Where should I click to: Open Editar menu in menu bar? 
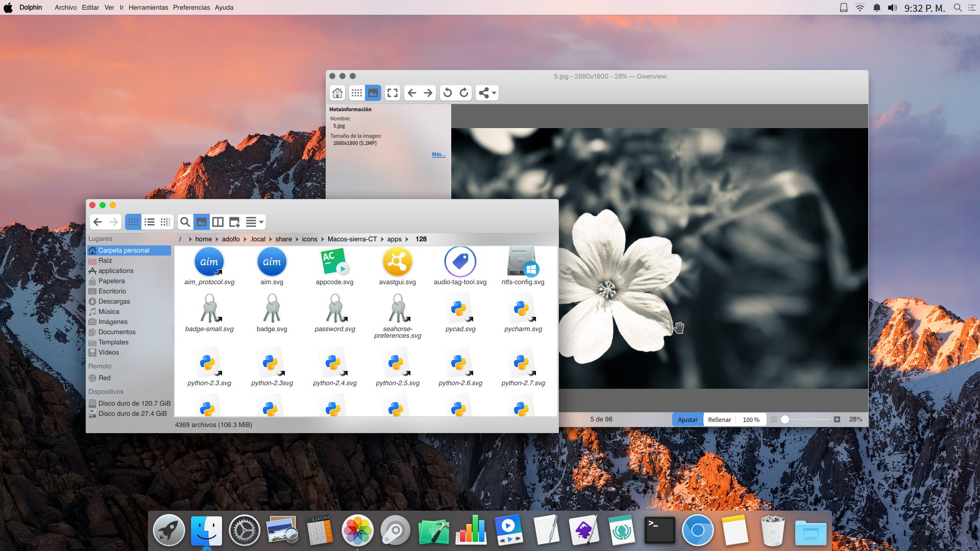(x=90, y=8)
